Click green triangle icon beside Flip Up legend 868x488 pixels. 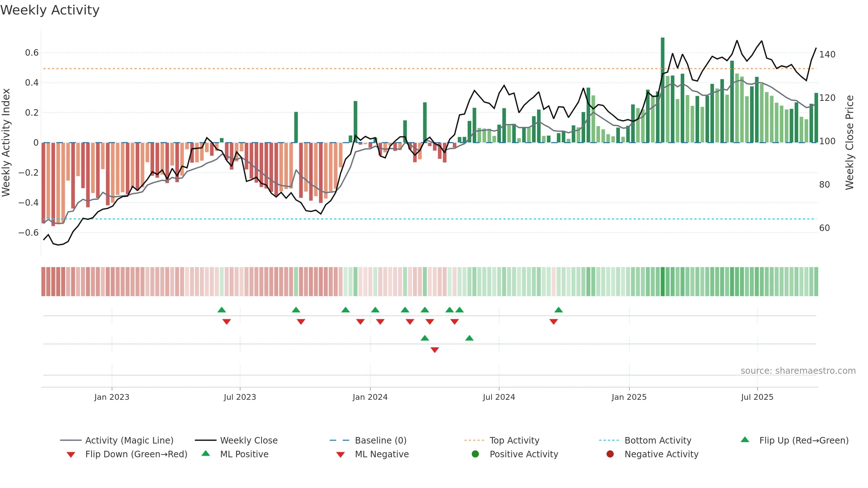[745, 440]
